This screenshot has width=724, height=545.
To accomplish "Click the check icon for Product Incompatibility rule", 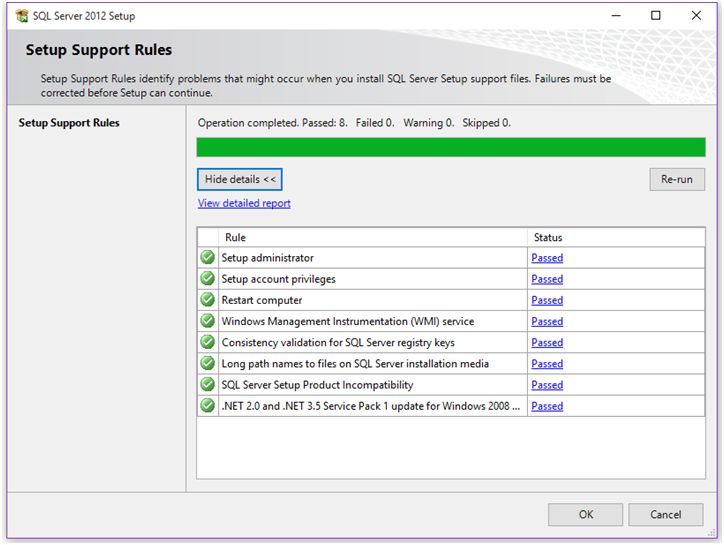I will [x=208, y=385].
